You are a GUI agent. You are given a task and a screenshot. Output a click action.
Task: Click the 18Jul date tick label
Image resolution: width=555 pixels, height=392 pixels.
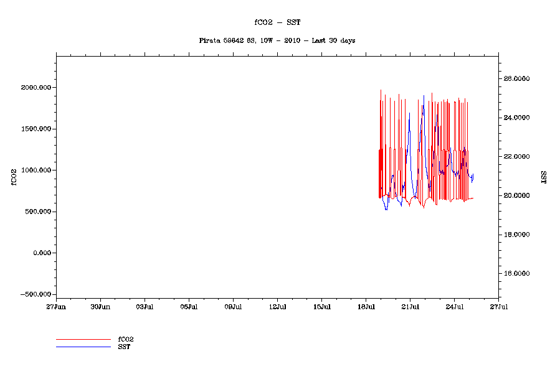tap(366, 307)
